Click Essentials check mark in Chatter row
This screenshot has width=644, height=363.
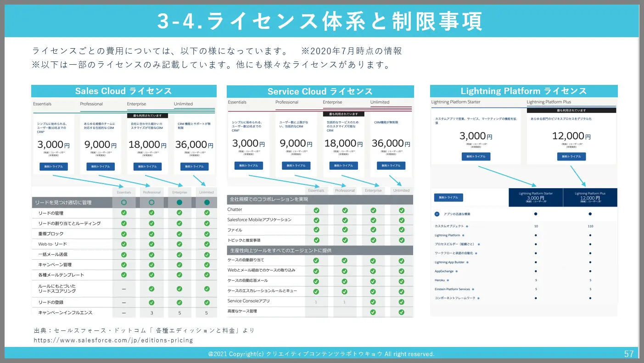316,210
